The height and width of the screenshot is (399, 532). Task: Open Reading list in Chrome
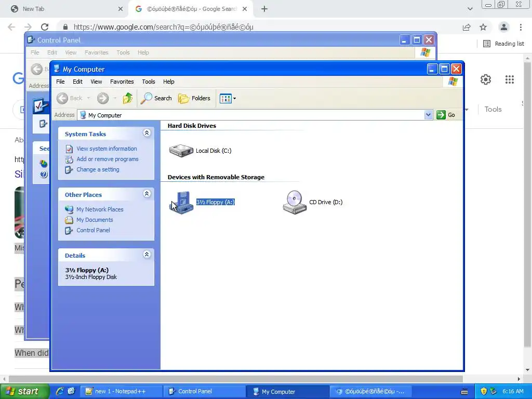pos(503,44)
